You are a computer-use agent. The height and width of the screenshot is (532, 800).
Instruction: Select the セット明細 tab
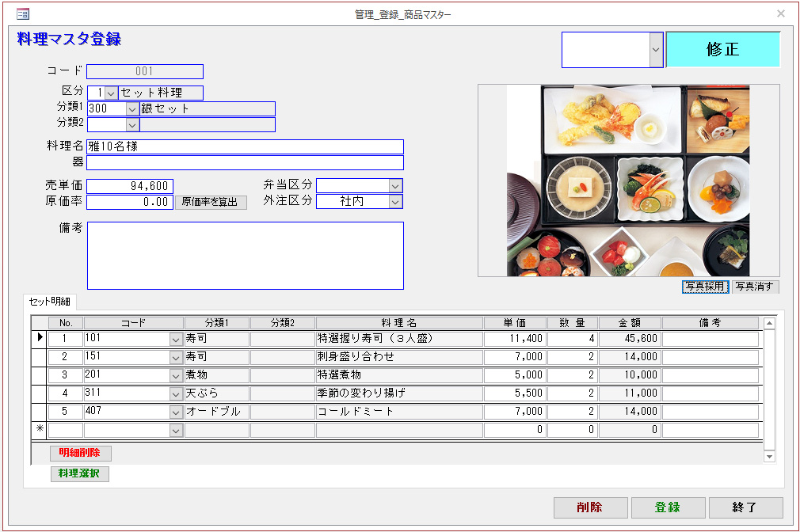pyautogui.click(x=50, y=301)
